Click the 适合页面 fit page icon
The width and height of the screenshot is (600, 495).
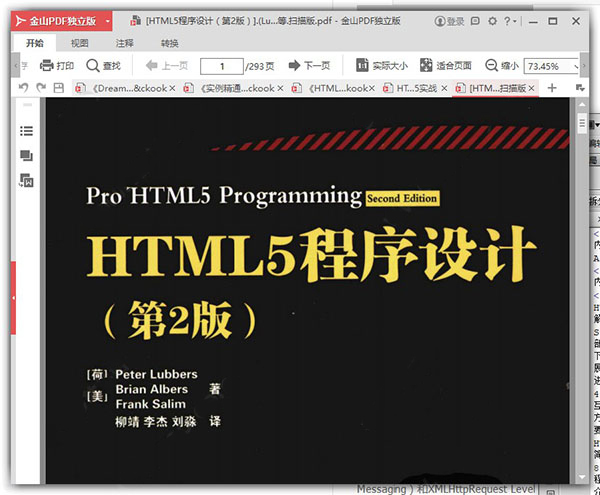426,65
